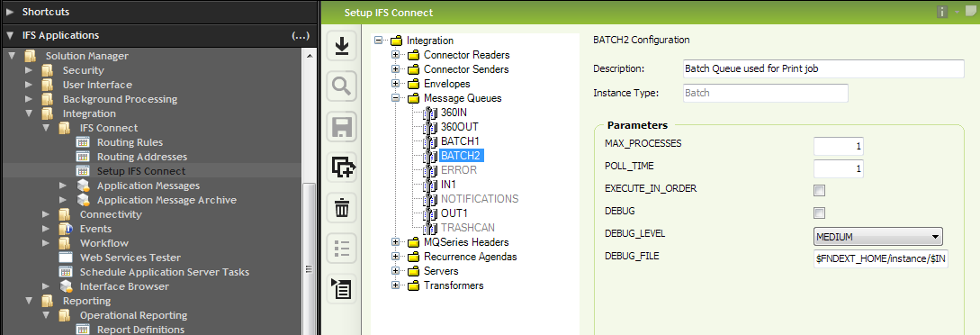Click the MAX_PROCESSES value field
The image size is (980, 335).
tap(840, 146)
